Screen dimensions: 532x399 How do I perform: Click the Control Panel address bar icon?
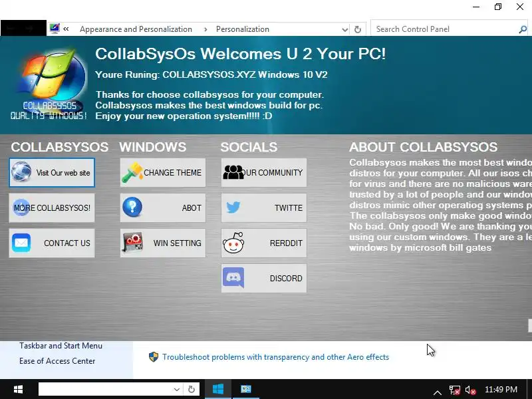[x=55, y=29]
